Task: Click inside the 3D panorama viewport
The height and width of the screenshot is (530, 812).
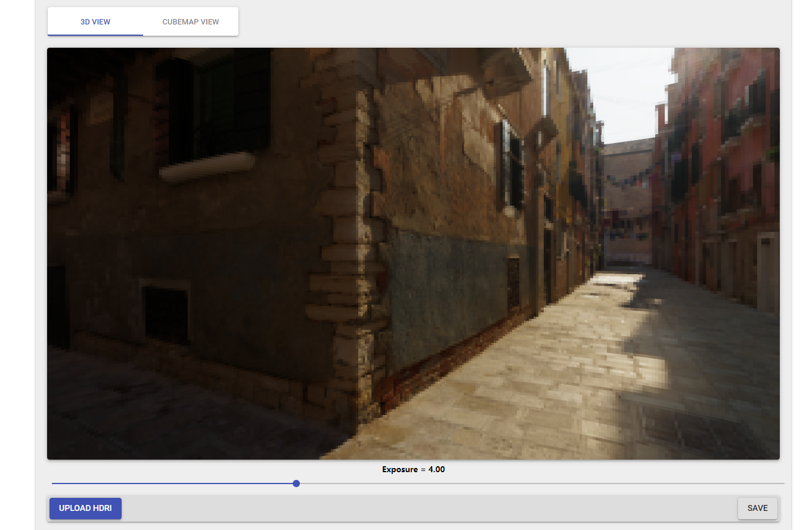Action: (x=413, y=253)
